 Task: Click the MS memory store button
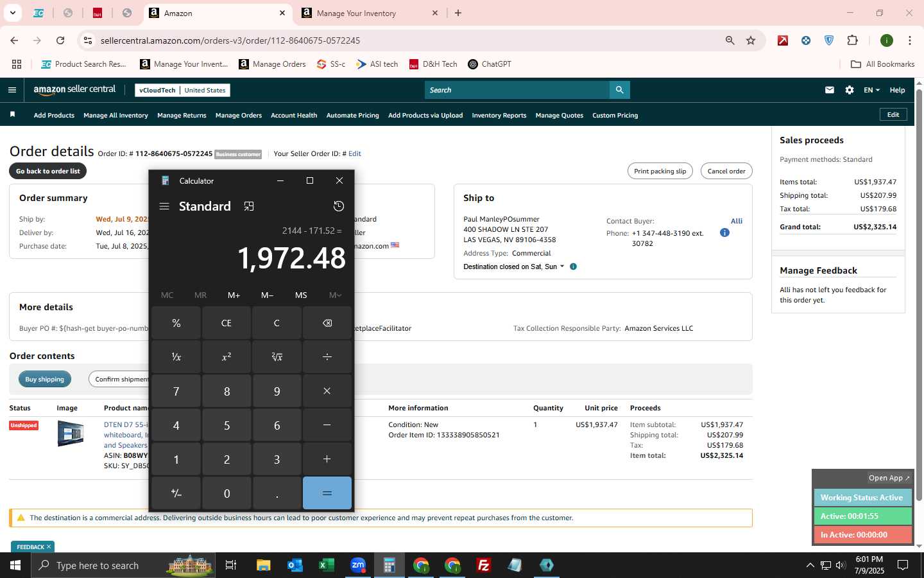[301, 295]
